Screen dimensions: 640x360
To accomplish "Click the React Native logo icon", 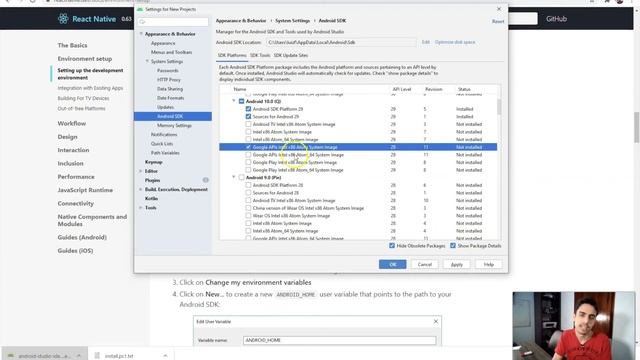I will pyautogui.click(x=63, y=18).
